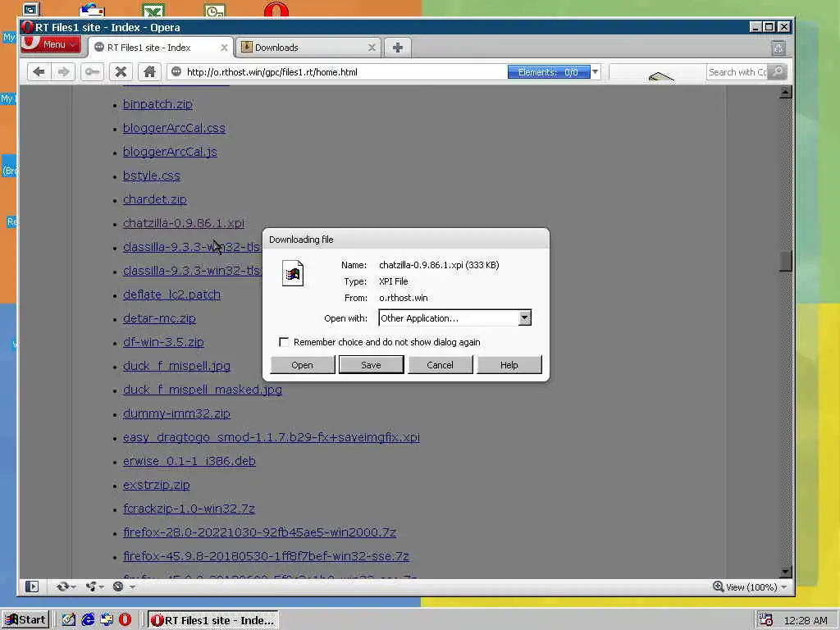Click the zoom magnifier icon beside View
The image size is (840, 630).
point(718,587)
